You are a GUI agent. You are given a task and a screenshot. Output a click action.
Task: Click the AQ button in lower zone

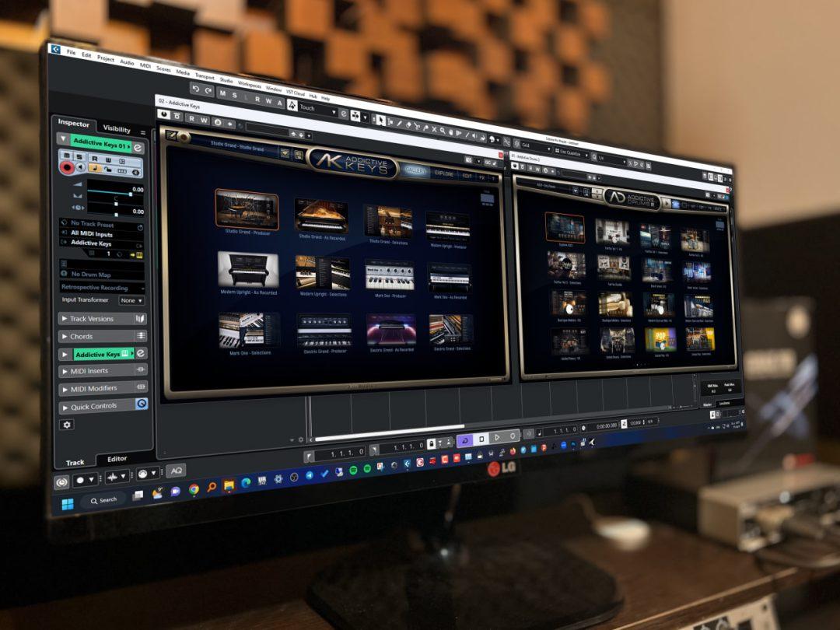[176, 471]
